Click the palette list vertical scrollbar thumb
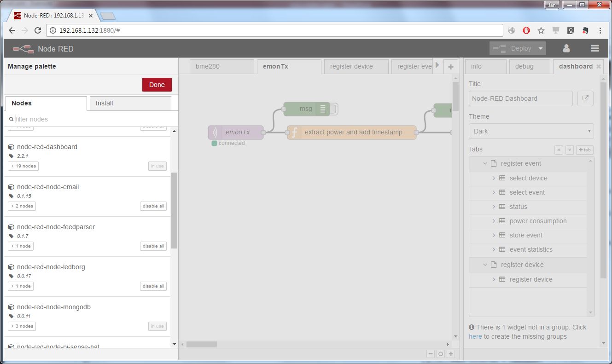This screenshot has height=364, width=612. (x=174, y=210)
